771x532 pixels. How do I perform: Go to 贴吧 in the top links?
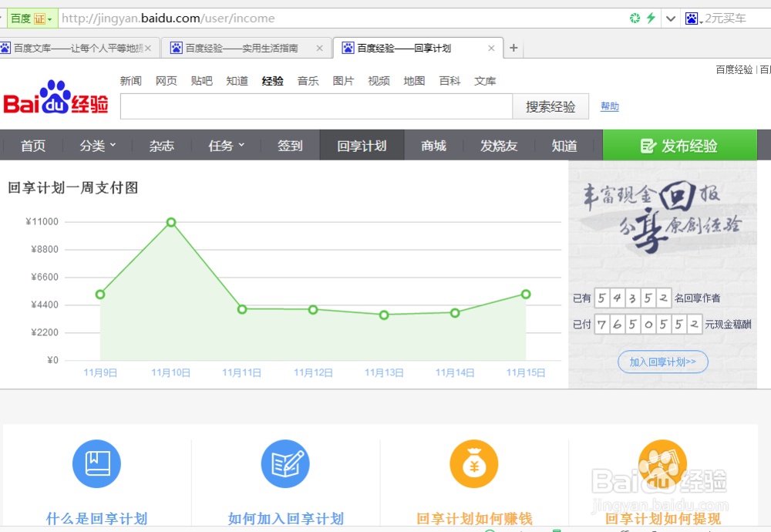pos(201,81)
